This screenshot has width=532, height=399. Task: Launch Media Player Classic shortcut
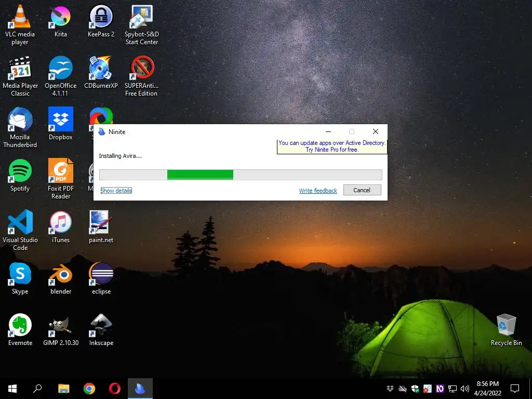coord(20,77)
